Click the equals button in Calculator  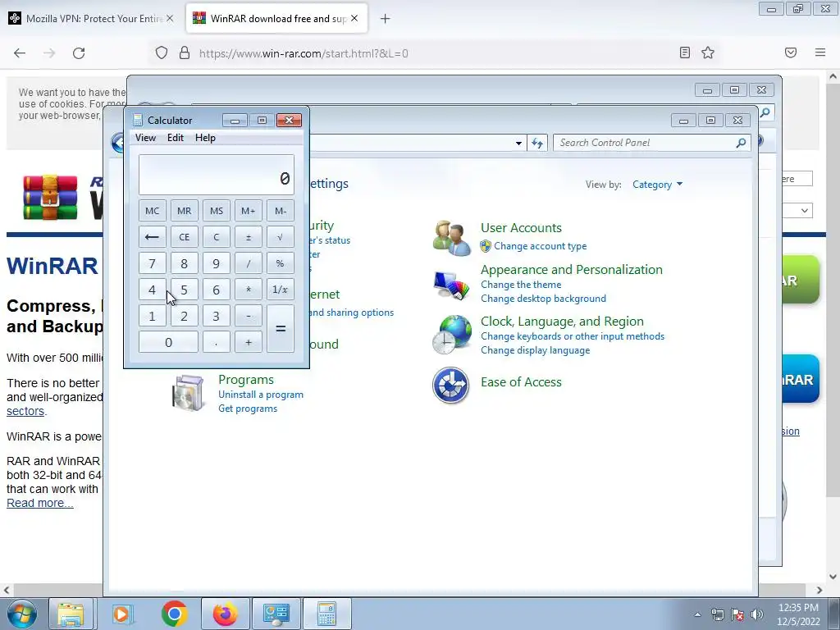tap(281, 328)
